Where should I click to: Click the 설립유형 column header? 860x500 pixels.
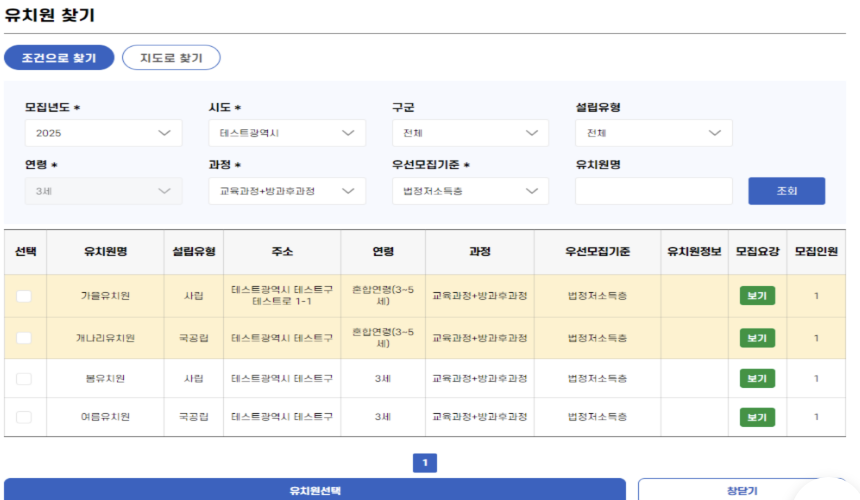click(194, 252)
